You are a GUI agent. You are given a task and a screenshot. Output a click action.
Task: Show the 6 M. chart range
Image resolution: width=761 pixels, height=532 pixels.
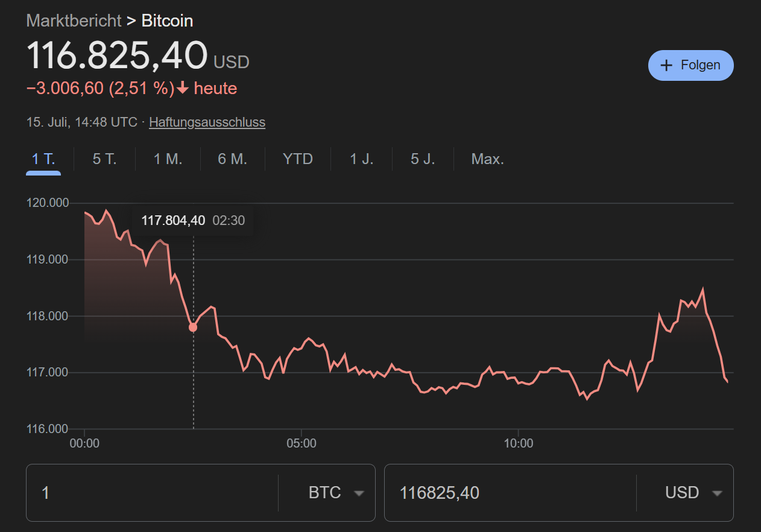(232, 159)
